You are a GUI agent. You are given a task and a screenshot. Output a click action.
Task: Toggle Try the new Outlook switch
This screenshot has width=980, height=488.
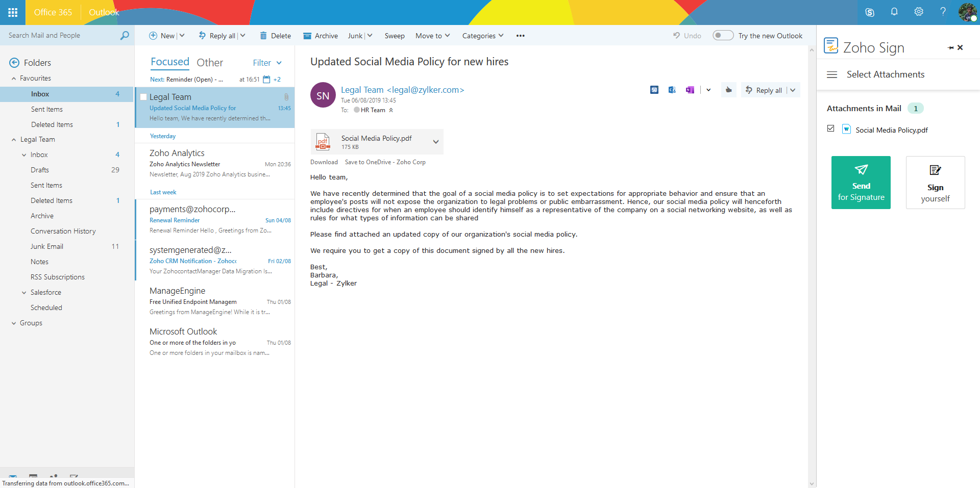(x=723, y=35)
